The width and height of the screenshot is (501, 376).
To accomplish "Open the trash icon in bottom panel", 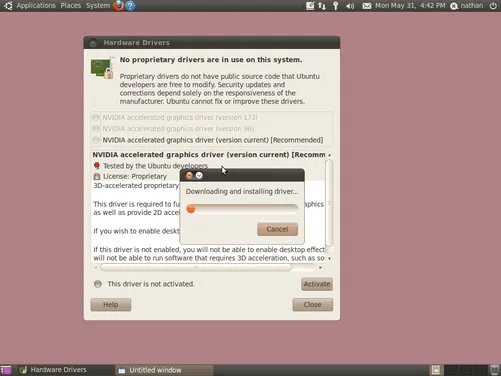I will pos(495,370).
